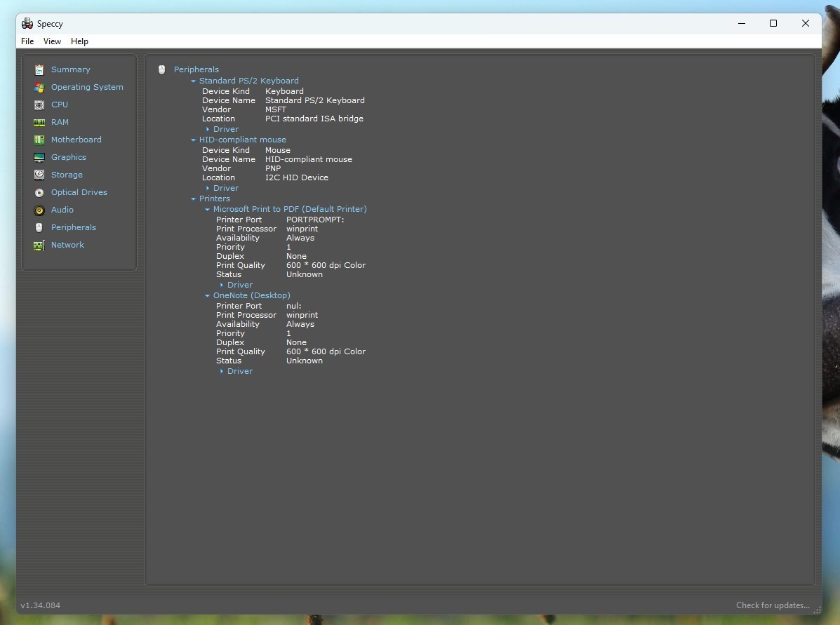Screen dimensions: 840x625
Task: Minimize the Speccy window
Action: [742, 23]
